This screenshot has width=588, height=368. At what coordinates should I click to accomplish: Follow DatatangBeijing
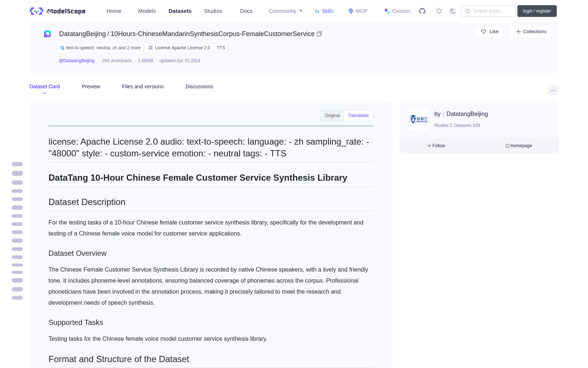436,146
